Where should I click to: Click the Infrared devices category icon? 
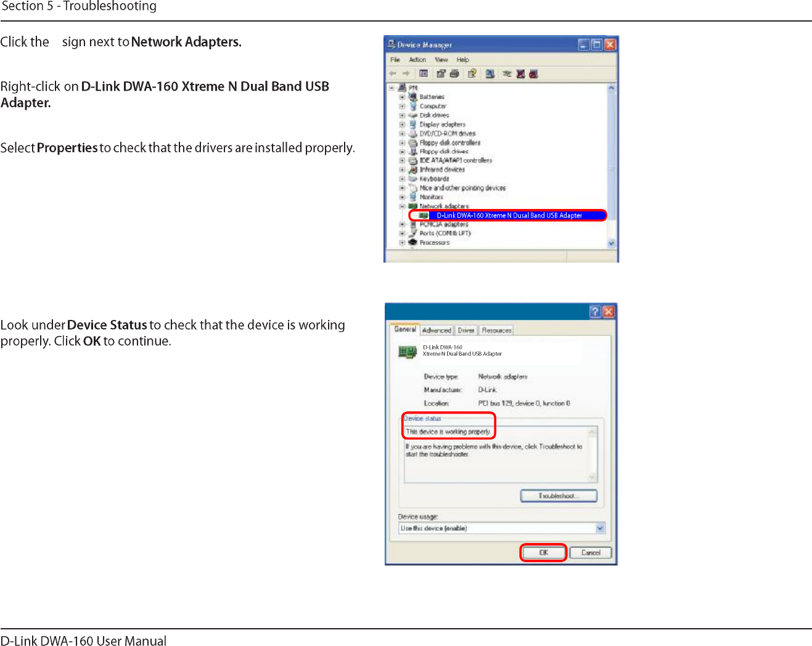tap(413, 170)
